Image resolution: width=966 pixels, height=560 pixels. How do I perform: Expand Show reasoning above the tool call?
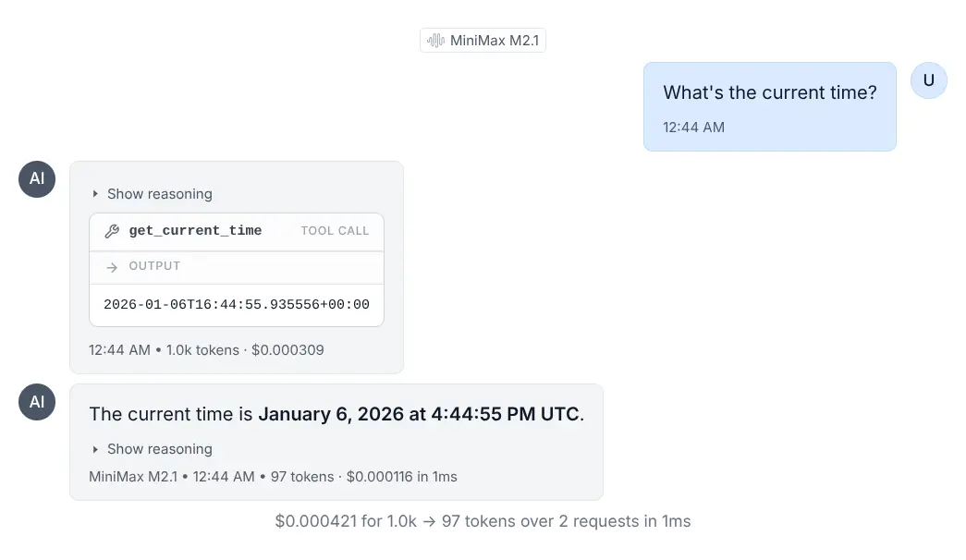(x=153, y=194)
